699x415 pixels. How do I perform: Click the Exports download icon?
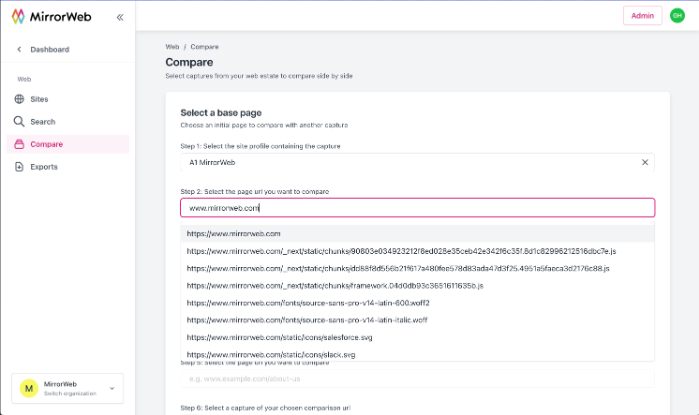coord(19,167)
